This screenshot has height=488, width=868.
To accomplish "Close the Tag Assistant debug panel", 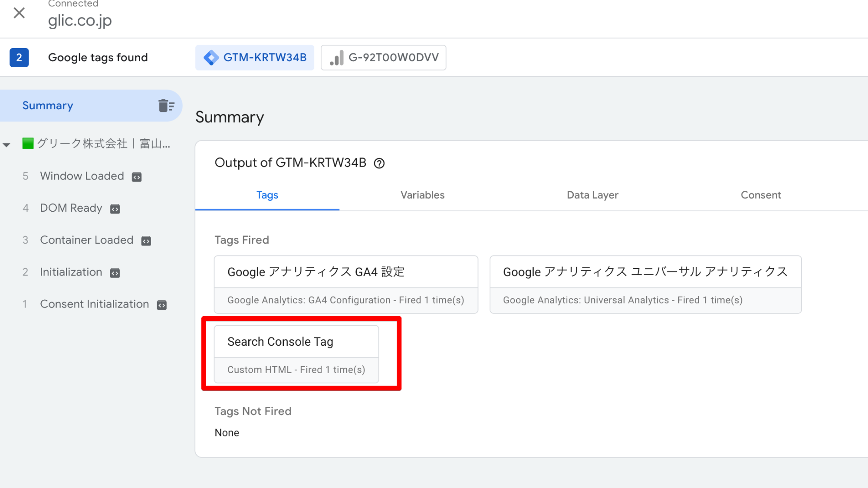I will click(19, 13).
